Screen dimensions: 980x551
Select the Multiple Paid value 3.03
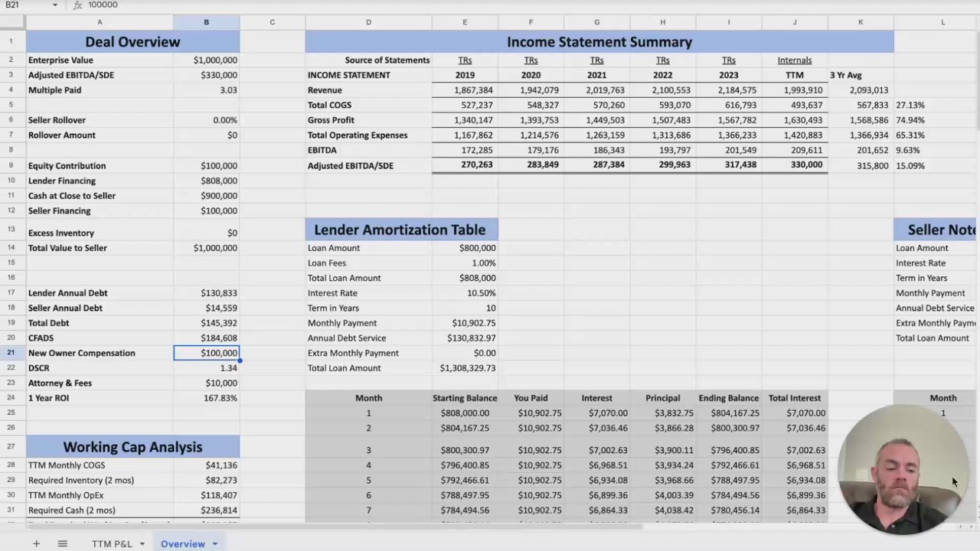coord(206,90)
